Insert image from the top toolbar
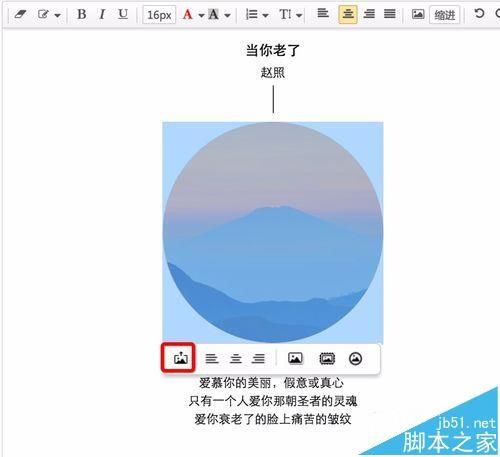This screenshot has height=457, width=500. click(418, 14)
